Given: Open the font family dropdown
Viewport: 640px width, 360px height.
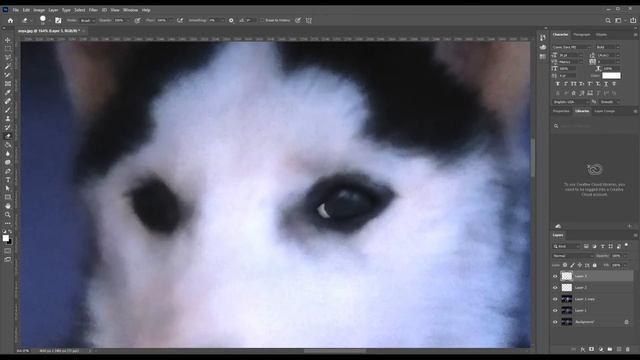Looking at the screenshot, I should [x=571, y=47].
